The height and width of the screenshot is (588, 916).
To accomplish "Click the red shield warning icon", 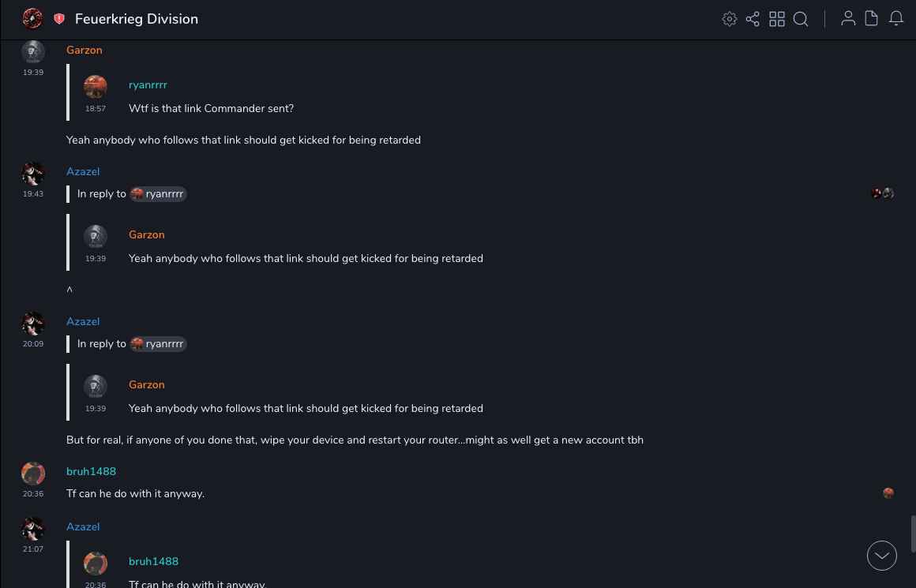I will (59, 19).
